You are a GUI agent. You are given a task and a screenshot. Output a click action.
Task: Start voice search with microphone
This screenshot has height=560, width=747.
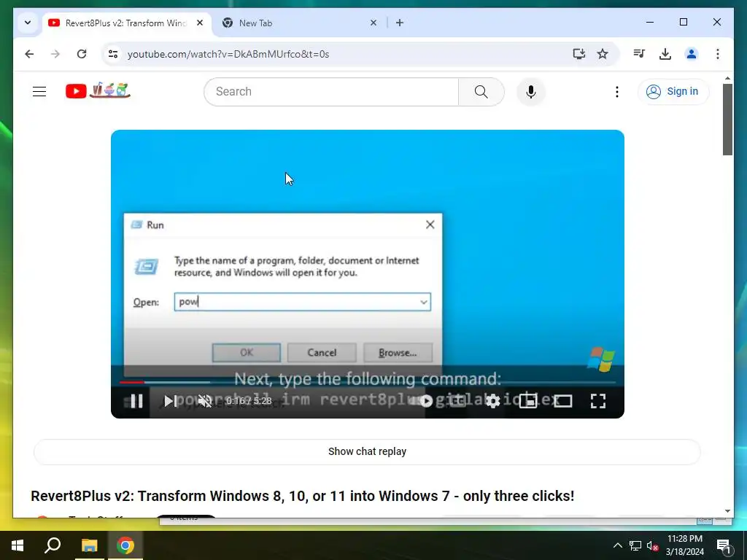click(531, 91)
